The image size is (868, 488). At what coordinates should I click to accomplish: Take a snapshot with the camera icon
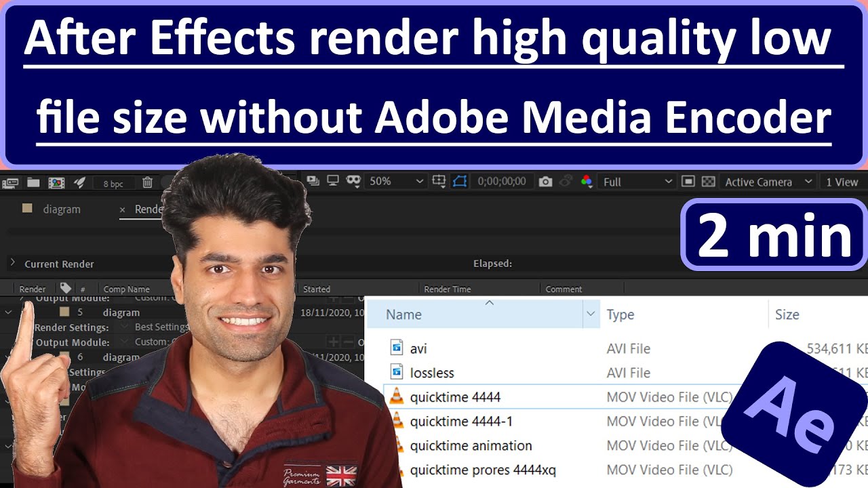(545, 182)
